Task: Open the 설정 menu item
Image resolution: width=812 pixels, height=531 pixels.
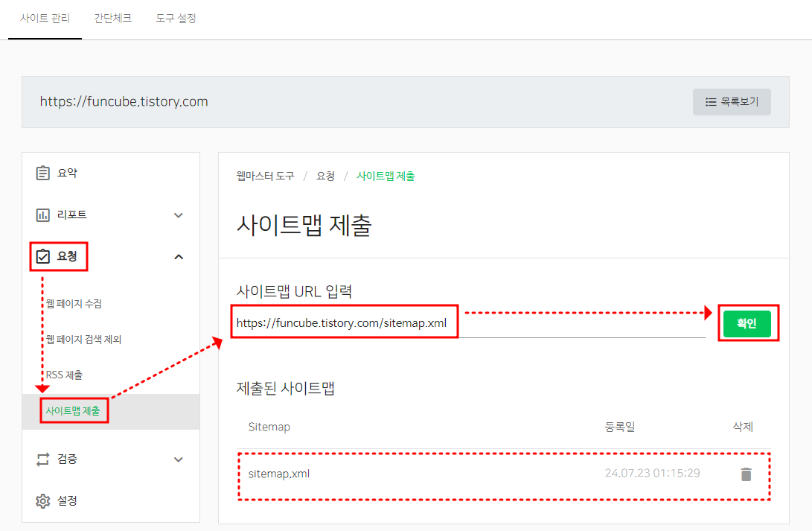Action: click(67, 500)
